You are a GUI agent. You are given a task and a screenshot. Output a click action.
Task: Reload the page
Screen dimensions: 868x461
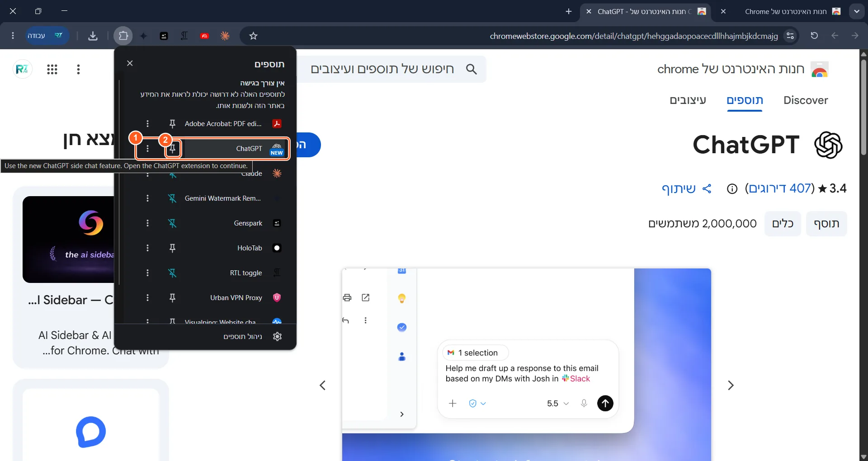pyautogui.click(x=814, y=36)
